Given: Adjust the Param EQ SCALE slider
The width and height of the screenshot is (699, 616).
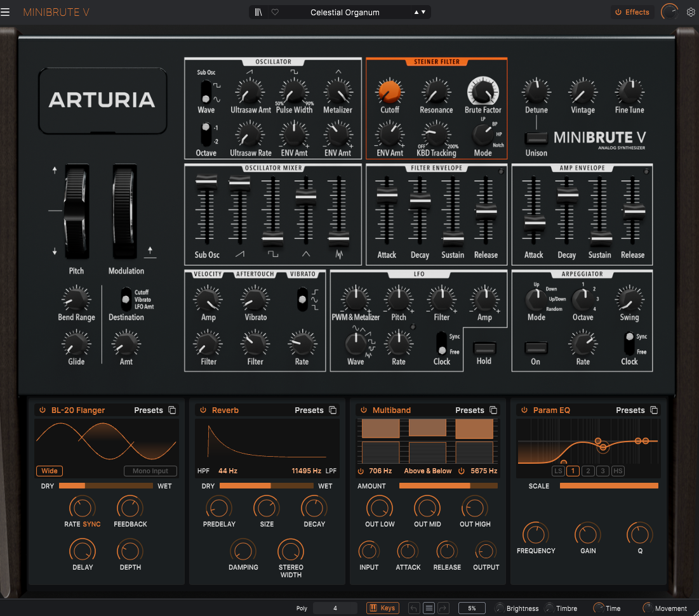Looking at the screenshot, I should tap(608, 486).
